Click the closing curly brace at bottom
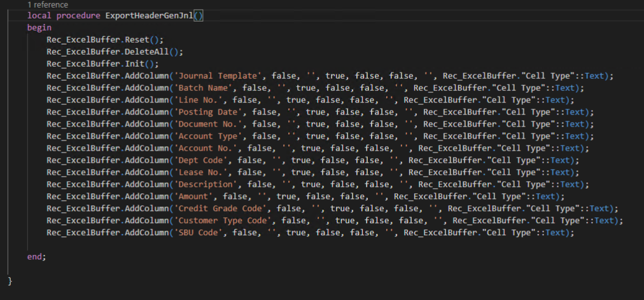Screen dimensions: 644x300 click(x=10, y=280)
